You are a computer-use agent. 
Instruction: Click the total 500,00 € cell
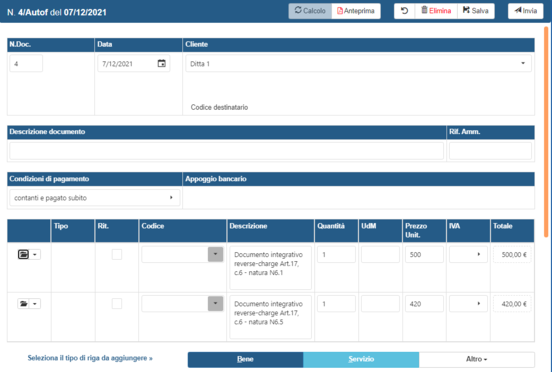point(512,254)
